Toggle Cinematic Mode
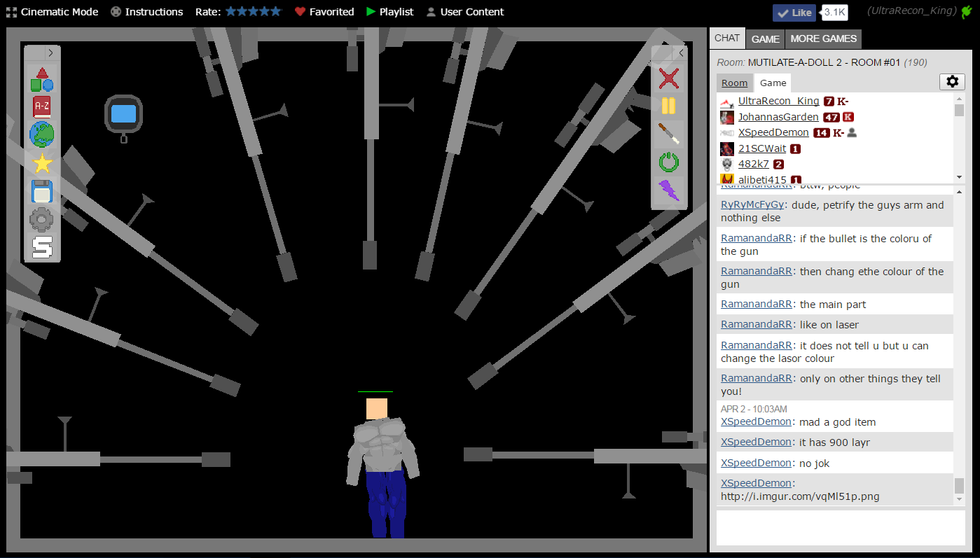 pos(53,12)
